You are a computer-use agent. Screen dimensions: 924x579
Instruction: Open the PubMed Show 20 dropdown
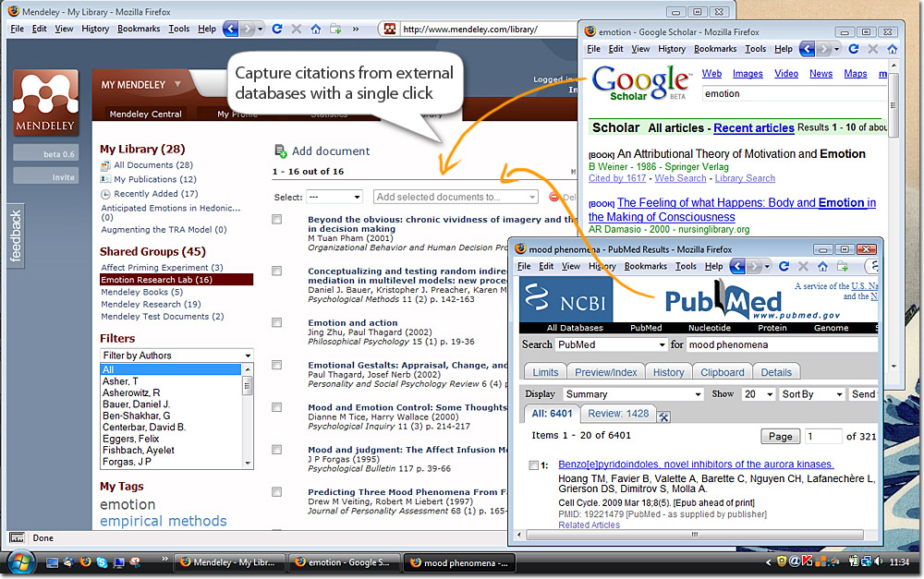click(759, 394)
